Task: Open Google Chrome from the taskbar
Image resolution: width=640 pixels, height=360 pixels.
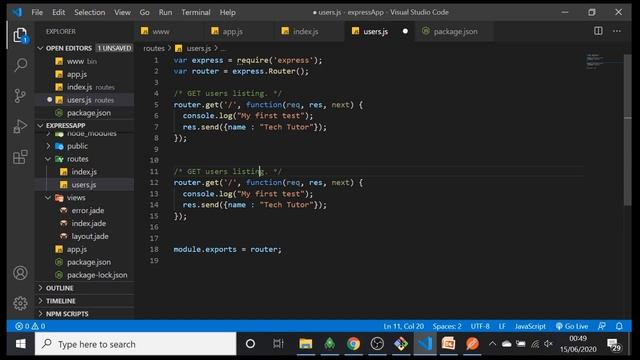Action: click(353, 344)
